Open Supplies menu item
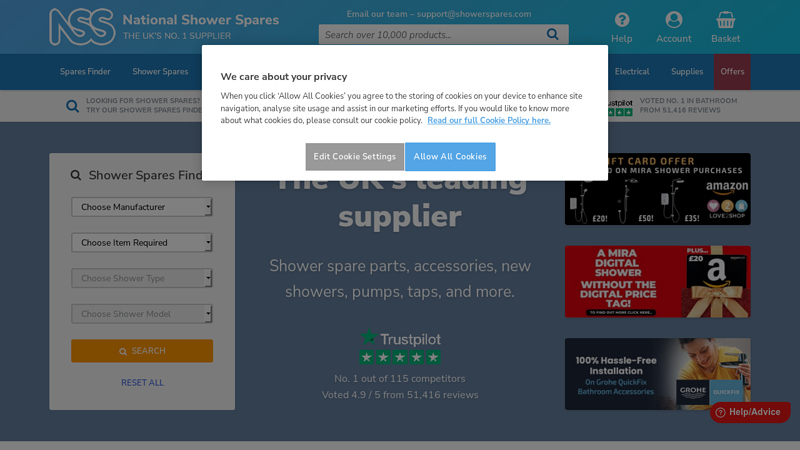This screenshot has width=800, height=450. pos(687,71)
